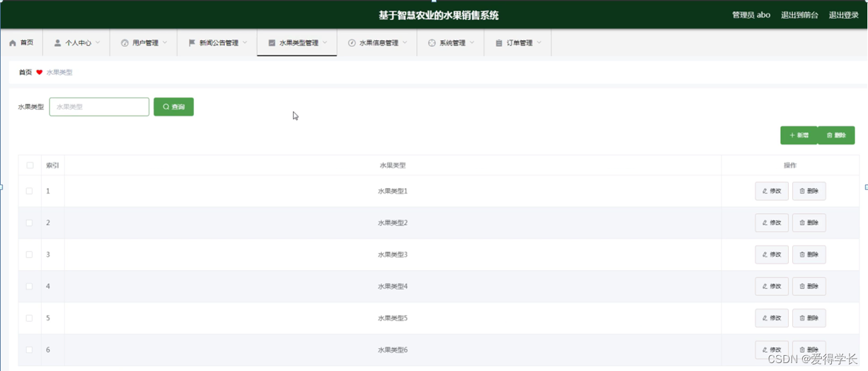The width and height of the screenshot is (868, 371).
Task: Click the home icon in navigation bar
Action: tap(13, 43)
